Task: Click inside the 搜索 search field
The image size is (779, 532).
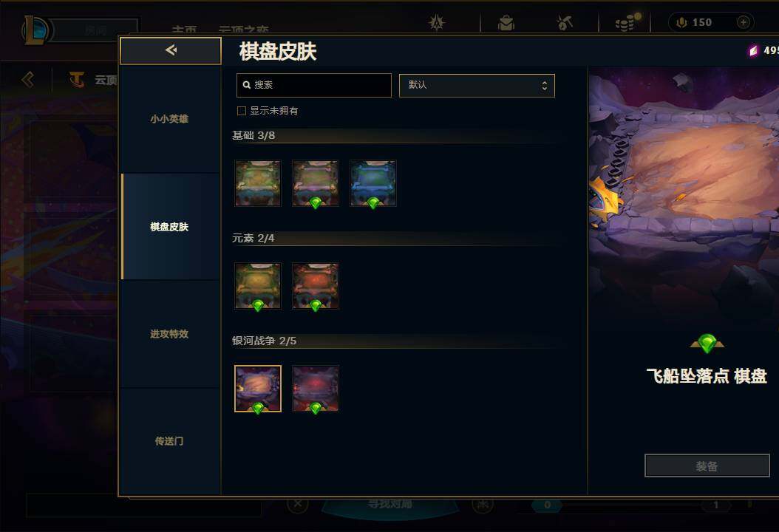Action: tap(314, 85)
